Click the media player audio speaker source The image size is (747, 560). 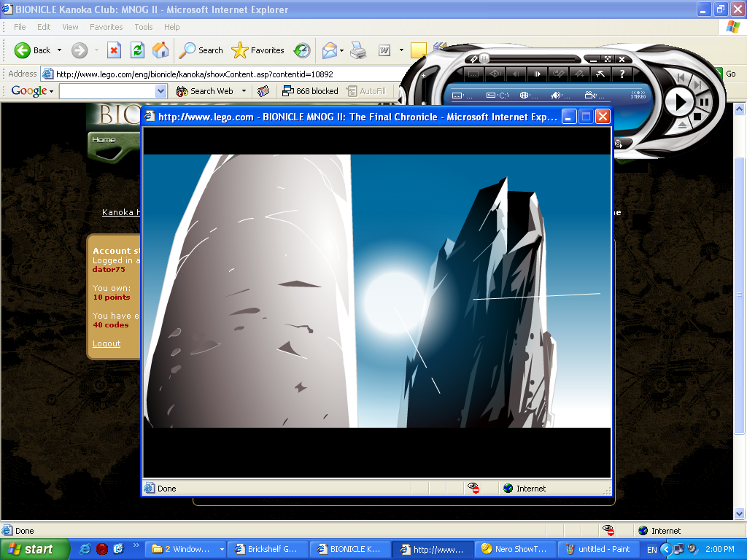pos(561,96)
